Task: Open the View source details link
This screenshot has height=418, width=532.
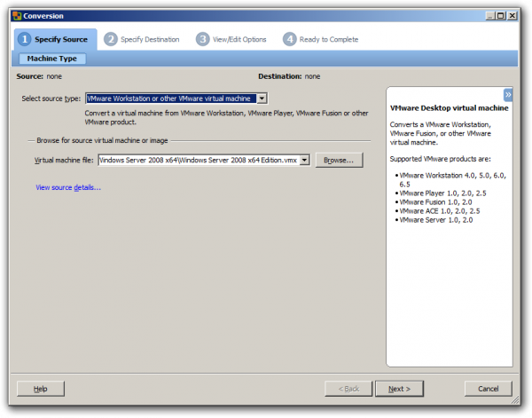Action: (68, 187)
